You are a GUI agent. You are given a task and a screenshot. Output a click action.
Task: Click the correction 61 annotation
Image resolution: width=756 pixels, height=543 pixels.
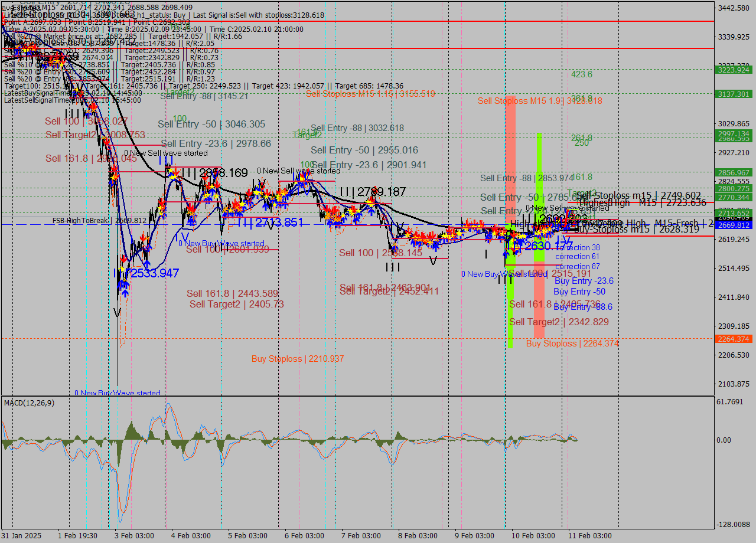[576, 256]
